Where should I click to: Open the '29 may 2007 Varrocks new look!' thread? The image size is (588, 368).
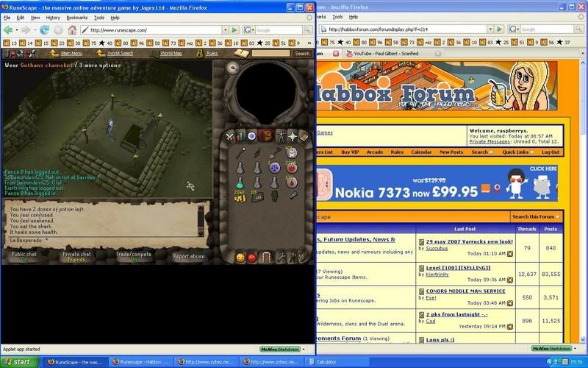pyautogui.click(x=469, y=241)
